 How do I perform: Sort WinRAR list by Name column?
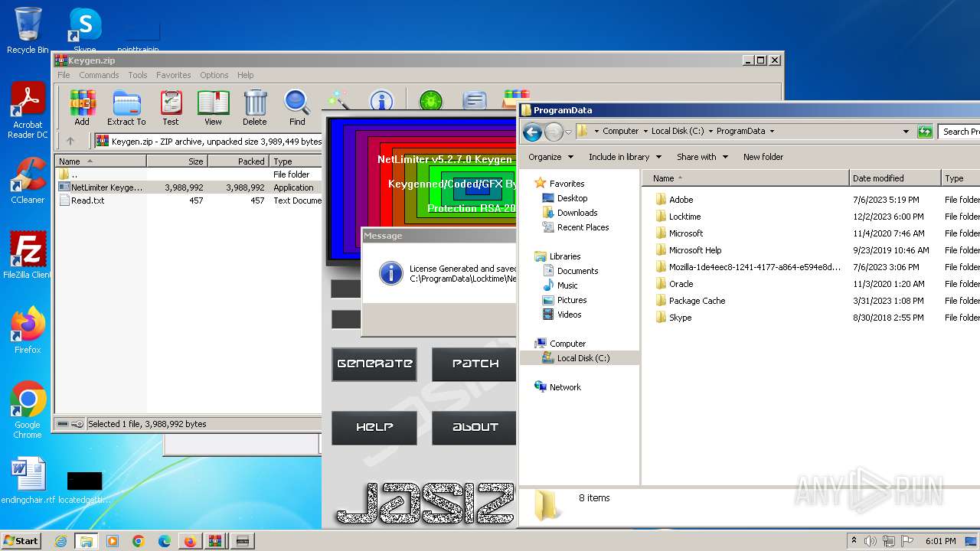[x=100, y=161]
